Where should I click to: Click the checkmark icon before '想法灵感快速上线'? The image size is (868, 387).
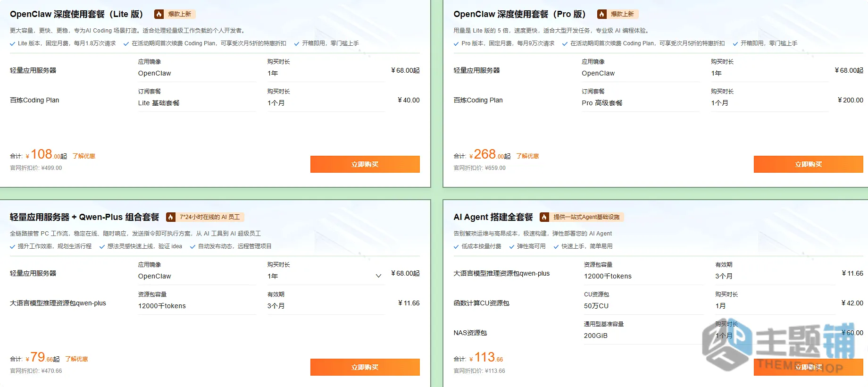click(x=102, y=247)
